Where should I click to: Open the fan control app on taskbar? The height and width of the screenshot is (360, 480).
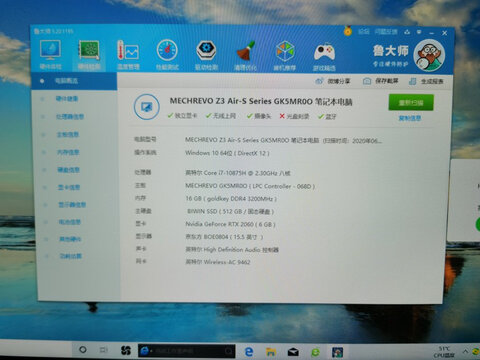click(x=125, y=350)
